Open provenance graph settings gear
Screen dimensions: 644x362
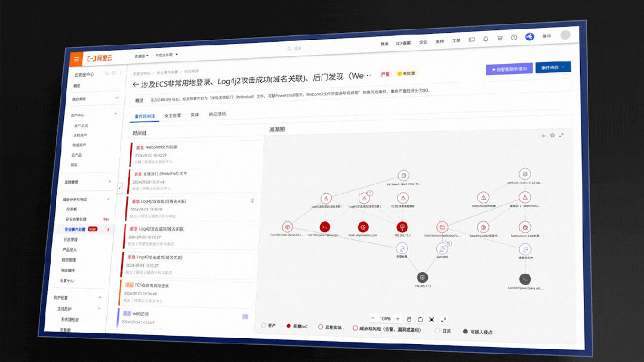click(552, 135)
